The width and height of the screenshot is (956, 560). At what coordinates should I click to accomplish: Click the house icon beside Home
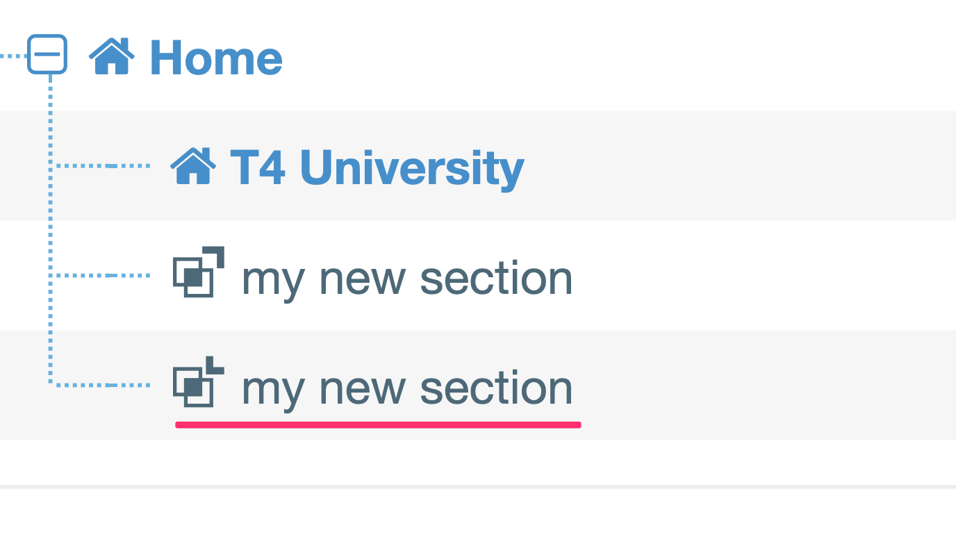112,56
